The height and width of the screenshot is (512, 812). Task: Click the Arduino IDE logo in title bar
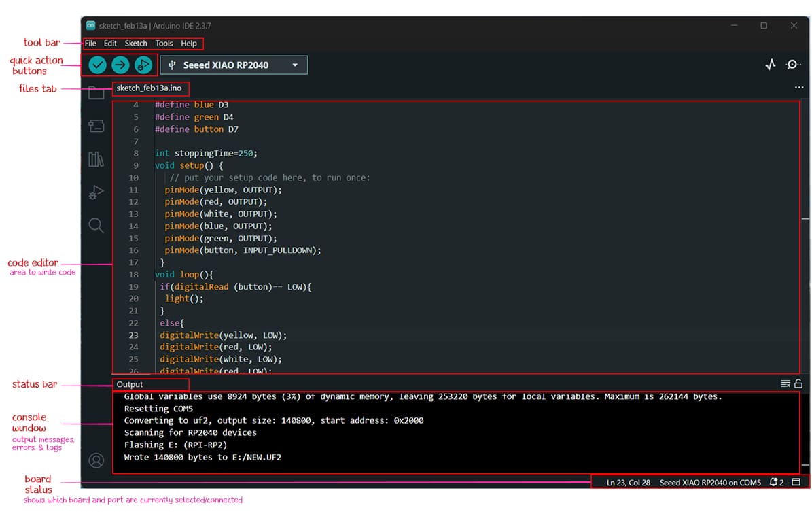(90, 25)
